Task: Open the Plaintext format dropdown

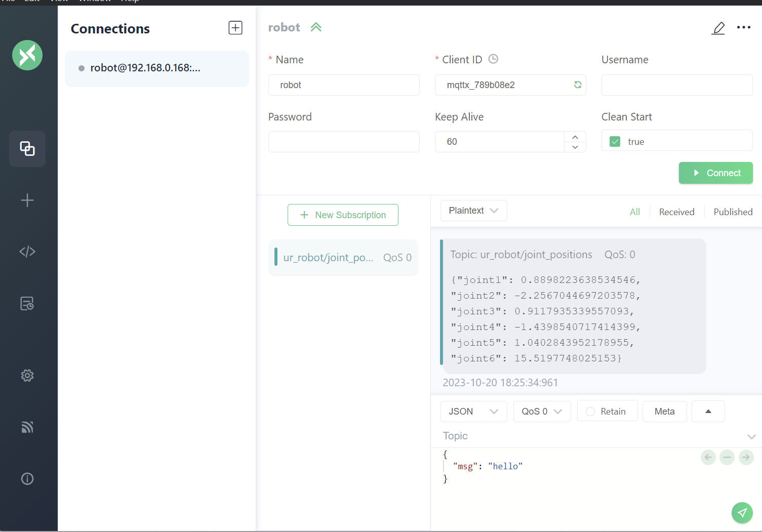Action: (474, 211)
